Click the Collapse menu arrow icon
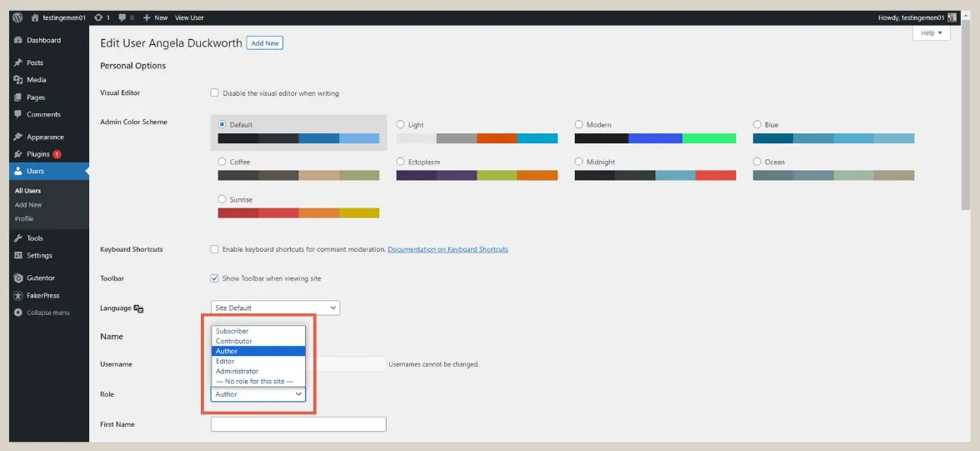The height and width of the screenshot is (451, 980). [x=18, y=312]
